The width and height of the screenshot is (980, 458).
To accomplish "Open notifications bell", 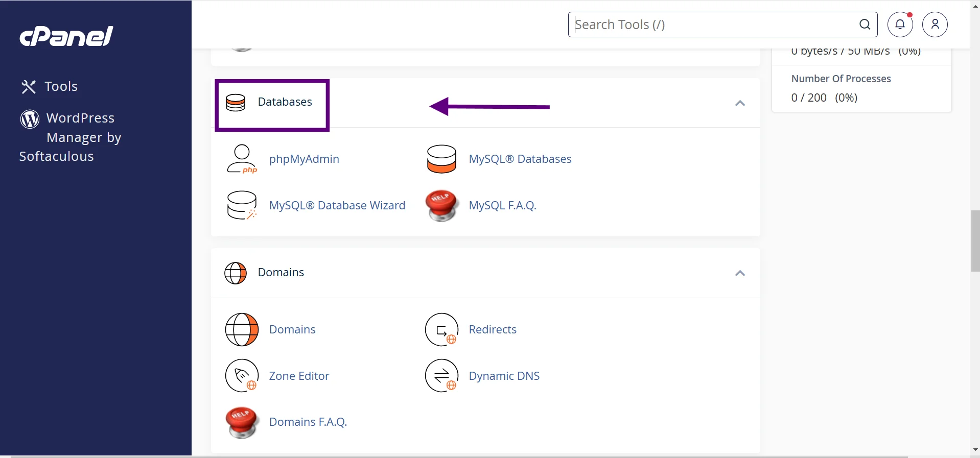I will pos(900,25).
